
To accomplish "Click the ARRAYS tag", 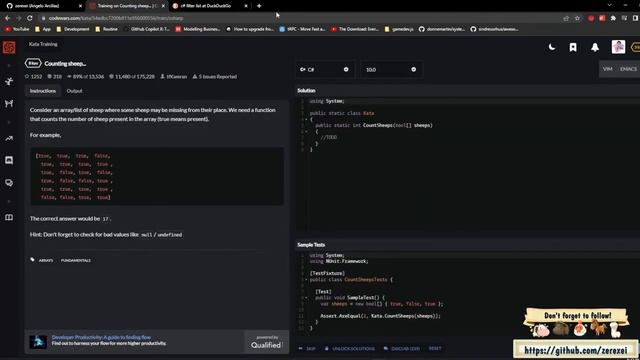I will pos(46,260).
